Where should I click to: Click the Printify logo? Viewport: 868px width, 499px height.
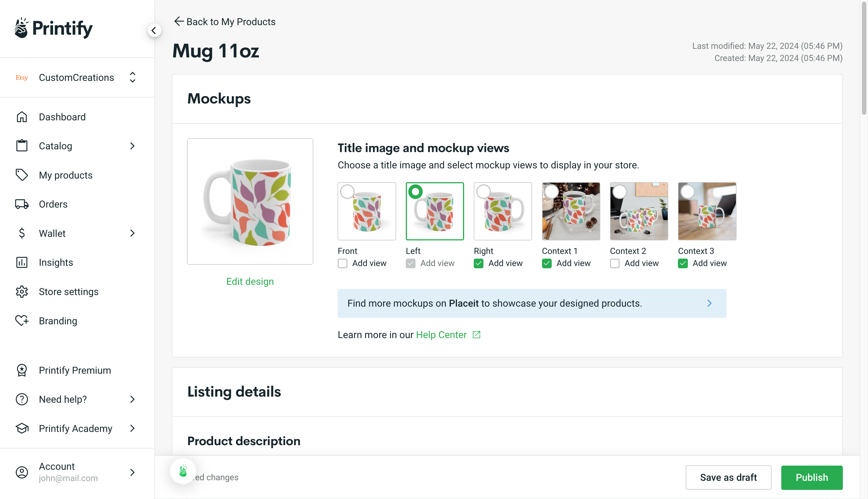[54, 29]
